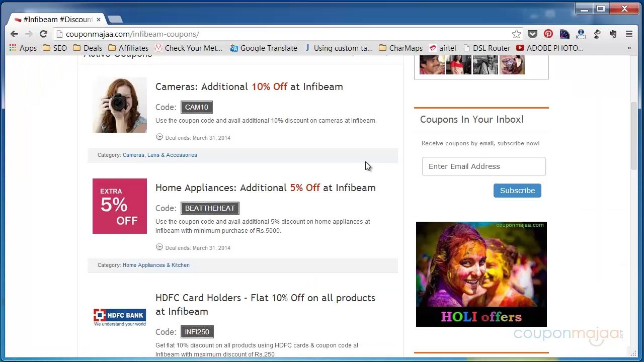The width and height of the screenshot is (644, 362).
Task: Subscribe to coupons by email
Action: (517, 191)
